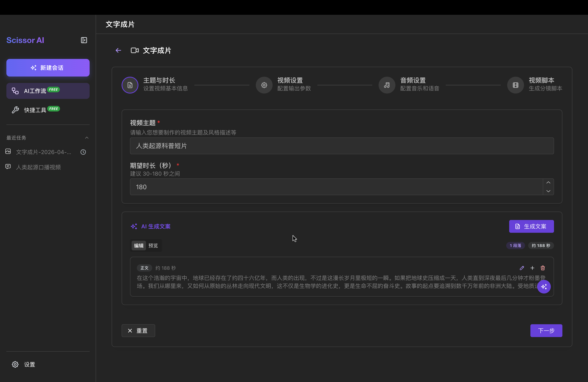The height and width of the screenshot is (382, 588).
Task: Add a new paragraph via plus icon
Action: tap(532, 268)
